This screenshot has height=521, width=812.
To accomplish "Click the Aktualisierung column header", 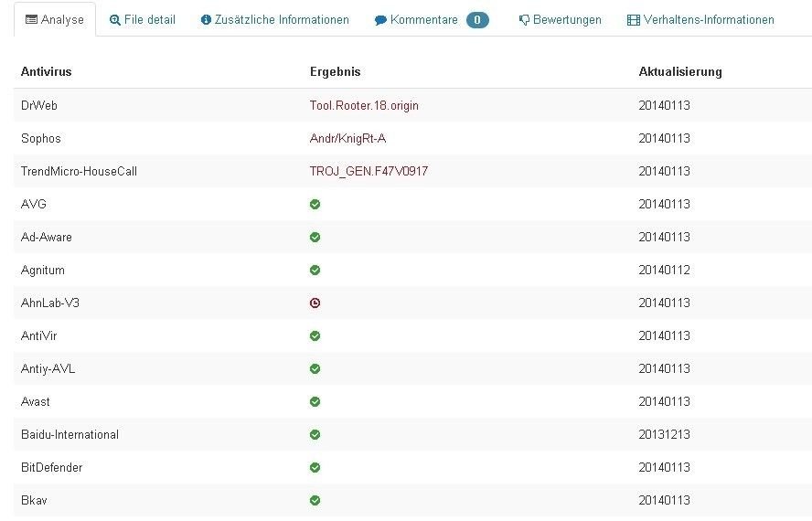I will point(680,71).
